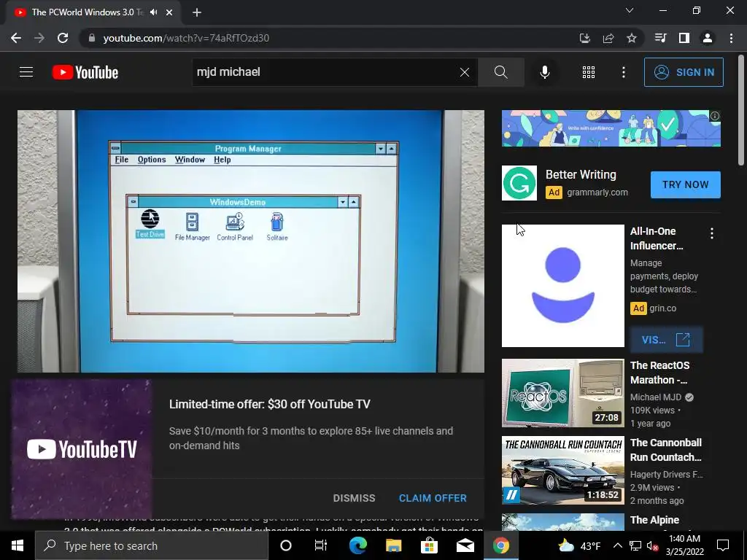
Task: View site info via padlock icon
Action: click(x=92, y=38)
